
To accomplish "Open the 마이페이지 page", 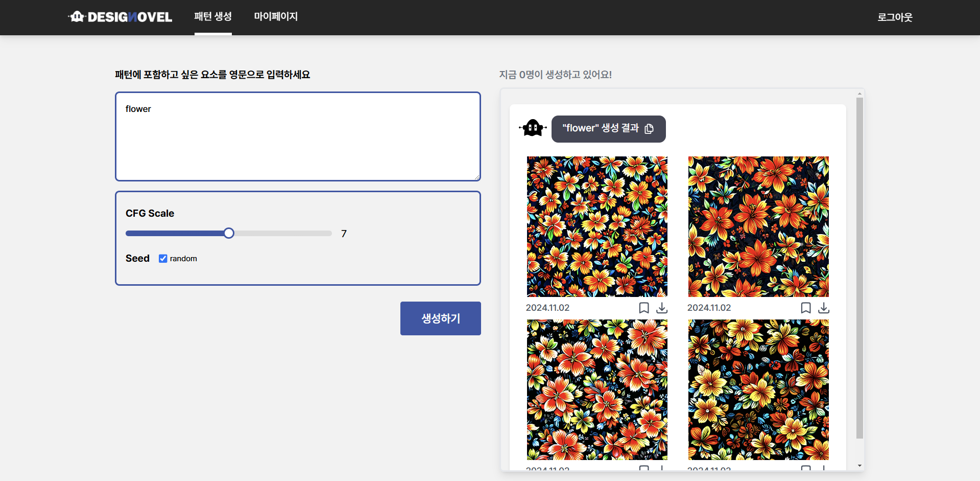I will (275, 16).
